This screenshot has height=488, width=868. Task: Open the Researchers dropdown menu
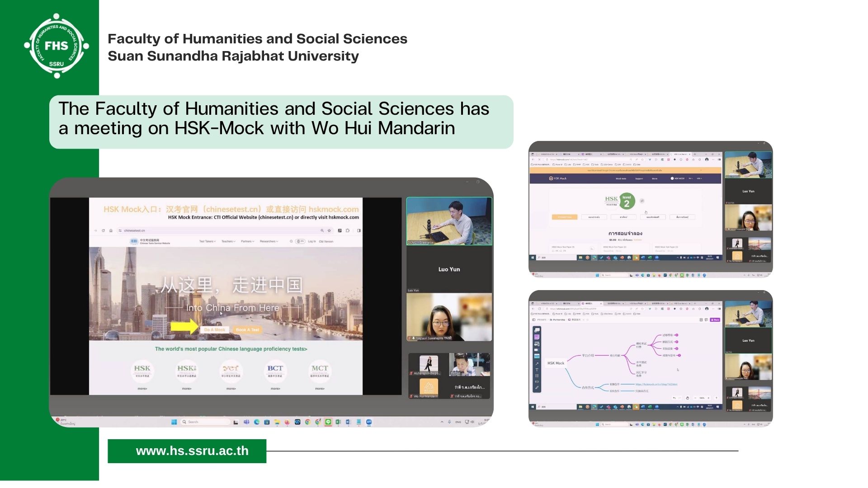pos(269,241)
